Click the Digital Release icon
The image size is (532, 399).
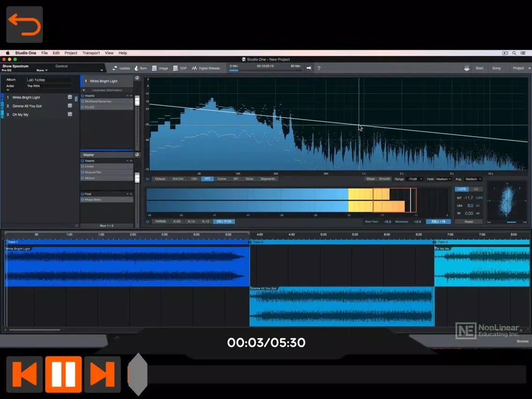[x=194, y=68]
